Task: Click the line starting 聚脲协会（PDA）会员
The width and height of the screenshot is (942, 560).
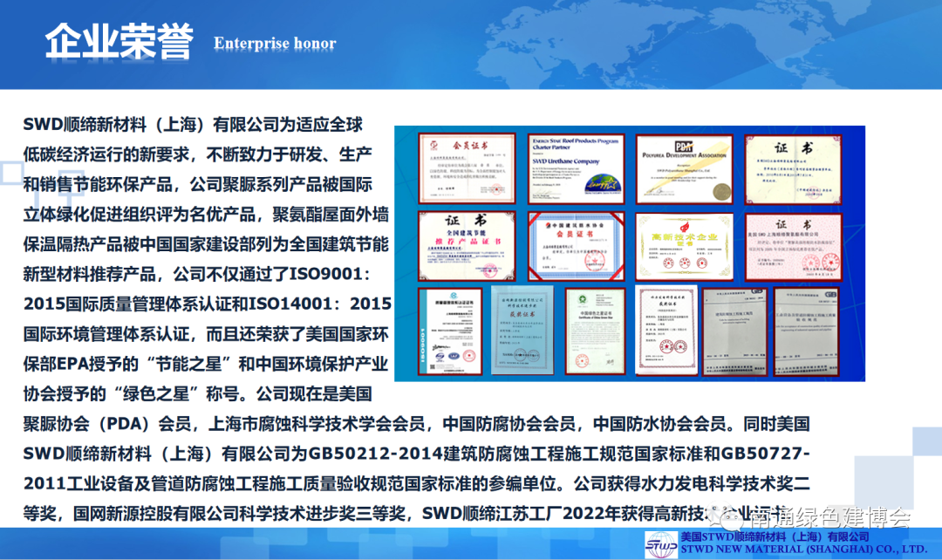Action: (416, 424)
